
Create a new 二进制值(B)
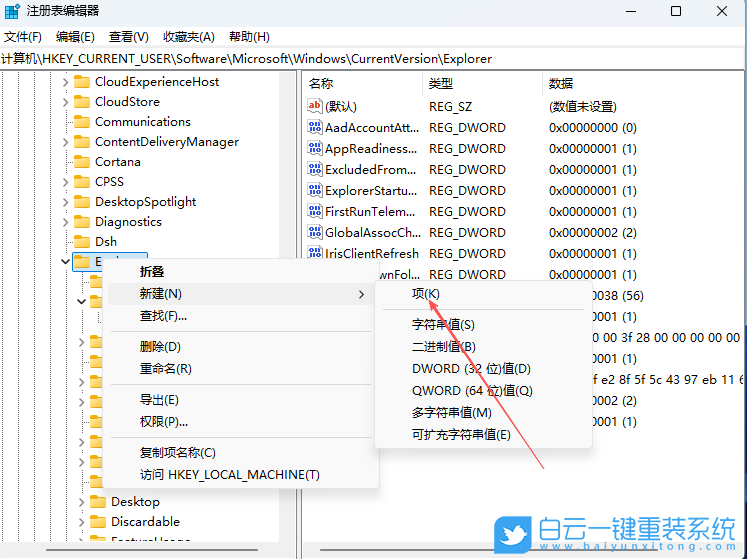click(x=484, y=347)
